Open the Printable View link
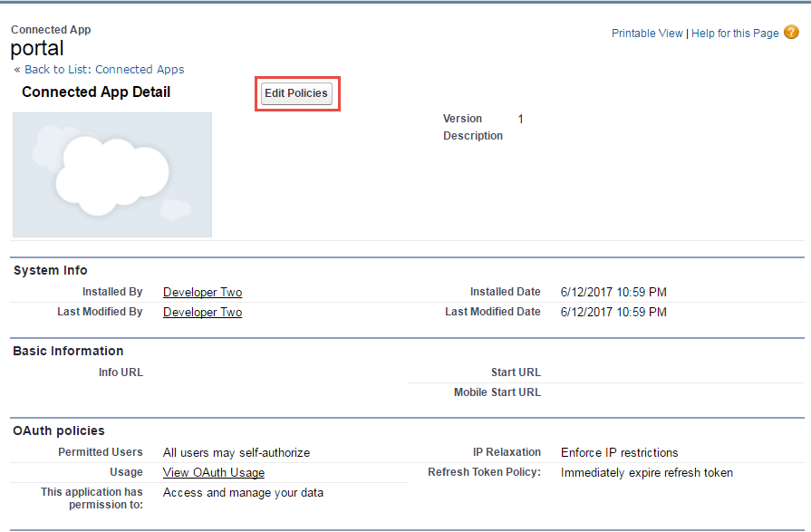 coord(647,34)
